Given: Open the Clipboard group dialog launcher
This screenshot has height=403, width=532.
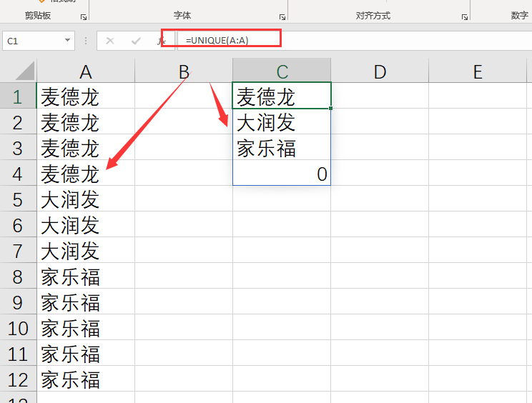Looking at the screenshot, I should point(84,17).
